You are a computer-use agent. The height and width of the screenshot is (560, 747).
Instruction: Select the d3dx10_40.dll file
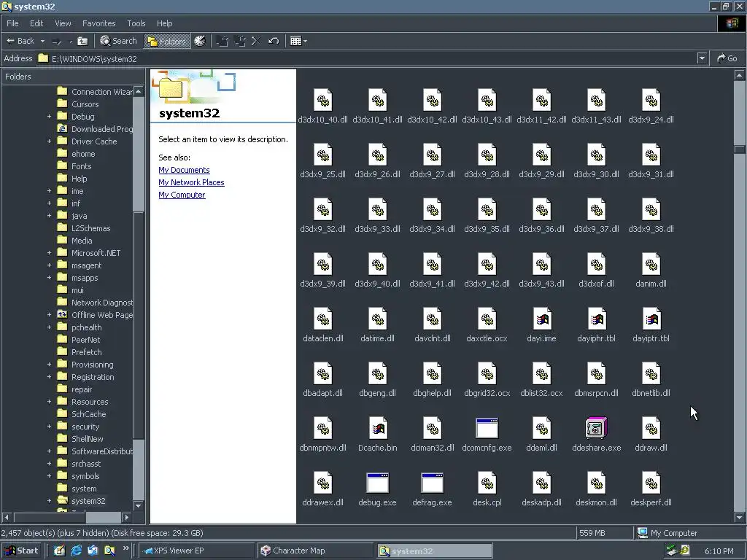click(323, 106)
